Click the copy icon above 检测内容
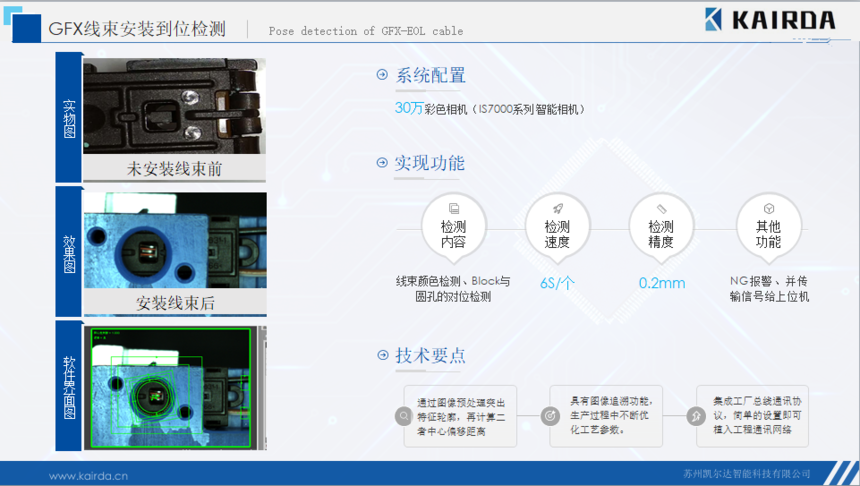This screenshot has height=486, width=860. (x=454, y=208)
